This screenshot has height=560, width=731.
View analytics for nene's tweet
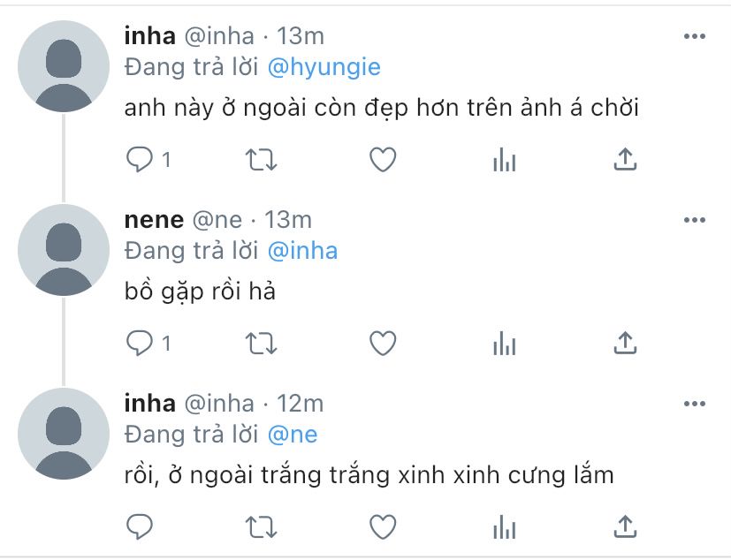click(504, 344)
